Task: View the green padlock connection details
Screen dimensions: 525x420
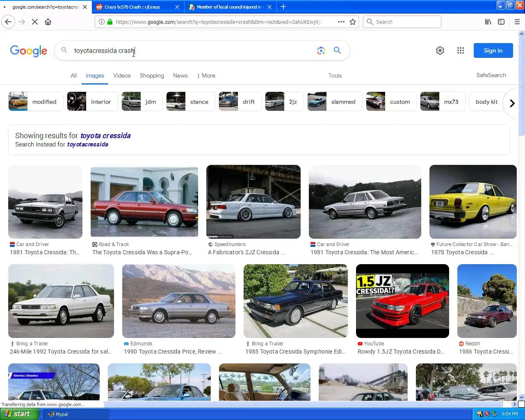Action: (110, 22)
